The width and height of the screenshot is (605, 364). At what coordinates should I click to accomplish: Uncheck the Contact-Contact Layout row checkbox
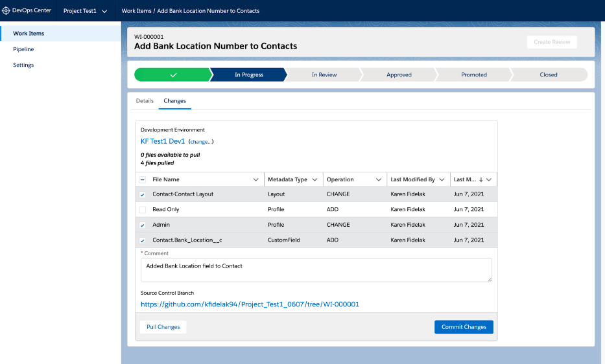[143, 194]
